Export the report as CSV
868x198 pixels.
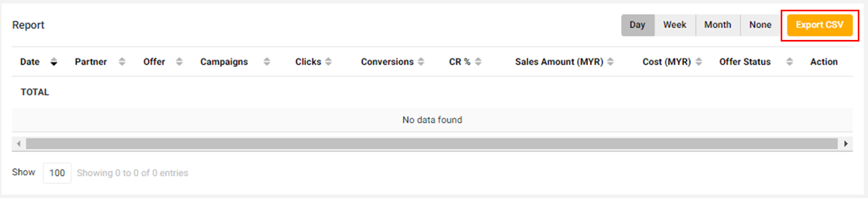819,25
